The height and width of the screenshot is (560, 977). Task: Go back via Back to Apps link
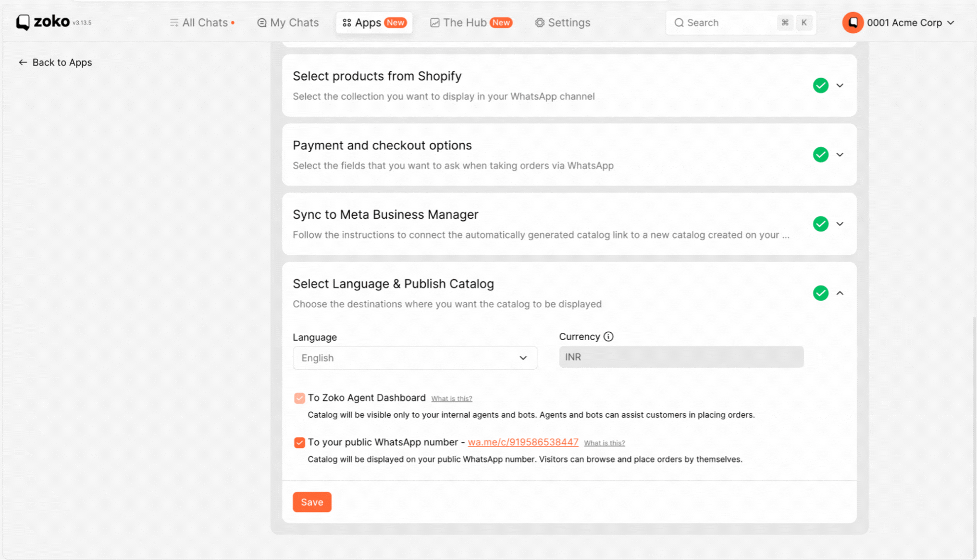[55, 63]
